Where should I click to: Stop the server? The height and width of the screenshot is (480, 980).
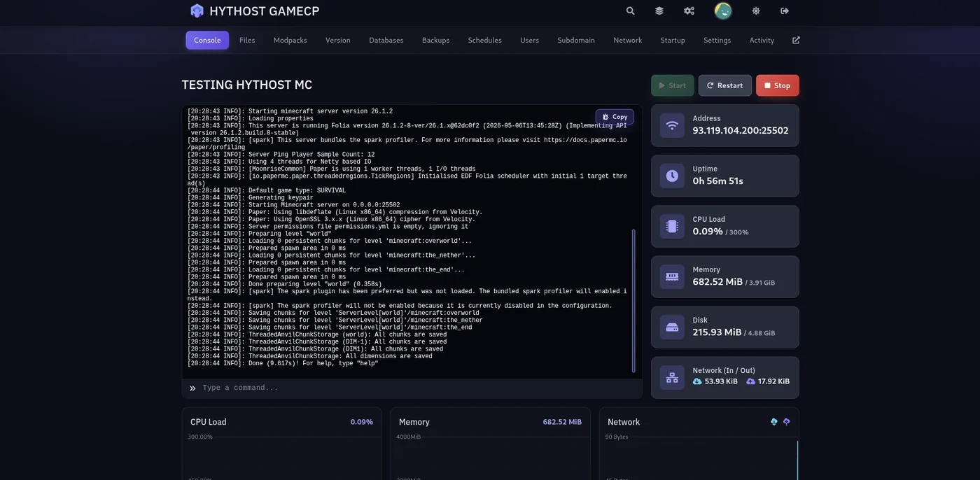(x=778, y=85)
